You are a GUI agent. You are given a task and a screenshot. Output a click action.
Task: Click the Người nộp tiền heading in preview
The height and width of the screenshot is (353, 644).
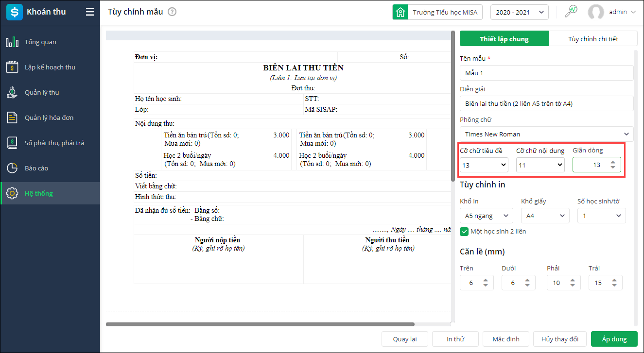(217, 240)
